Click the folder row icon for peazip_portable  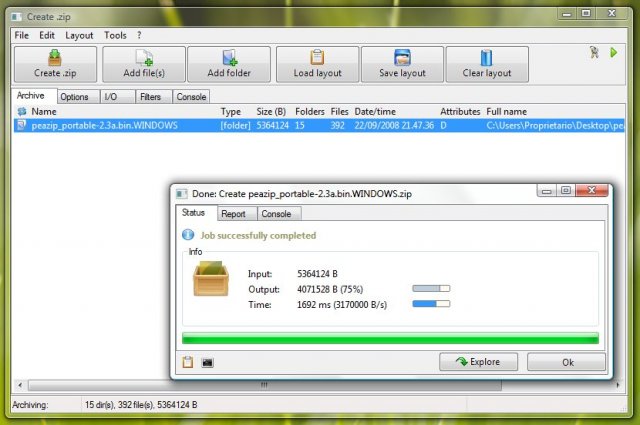click(x=21, y=125)
